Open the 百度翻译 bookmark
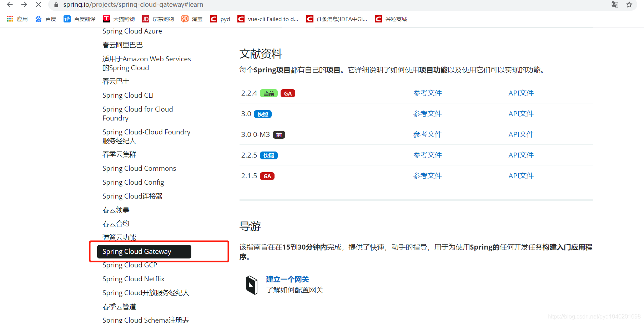The width and height of the screenshot is (644, 323). click(80, 19)
